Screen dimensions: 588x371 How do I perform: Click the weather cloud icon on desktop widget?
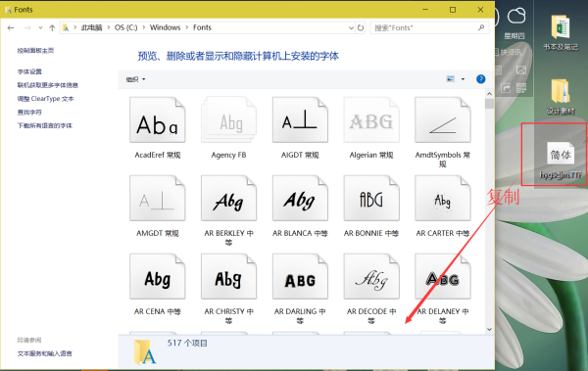point(516,16)
